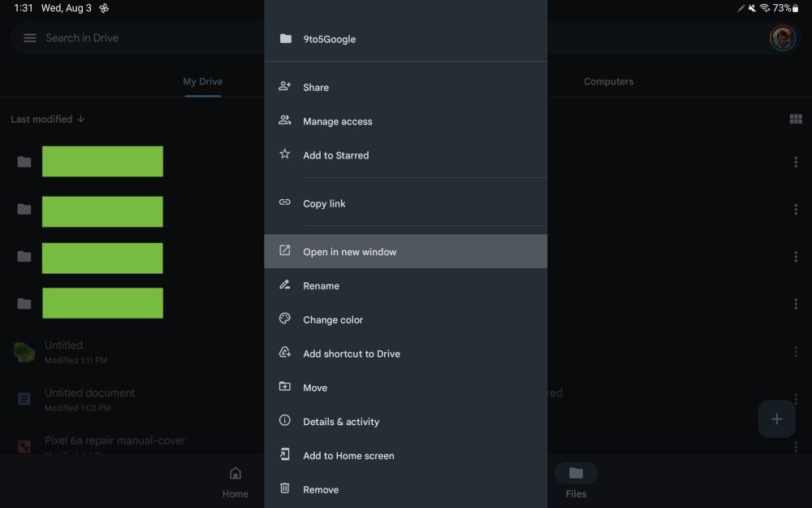This screenshot has width=812, height=508.
Task: Click the Rename pencil icon
Action: (x=285, y=284)
